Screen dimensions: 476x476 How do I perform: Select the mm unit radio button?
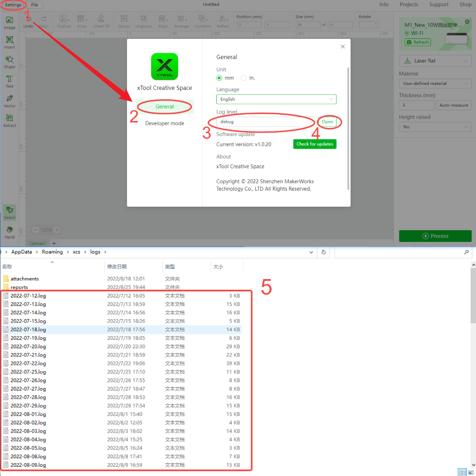click(x=219, y=78)
